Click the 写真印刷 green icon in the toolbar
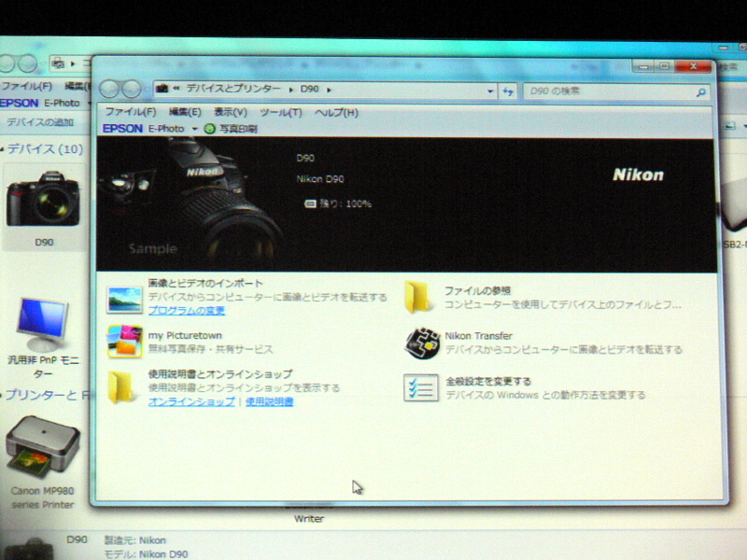This screenshot has height=560, width=747. (209, 129)
